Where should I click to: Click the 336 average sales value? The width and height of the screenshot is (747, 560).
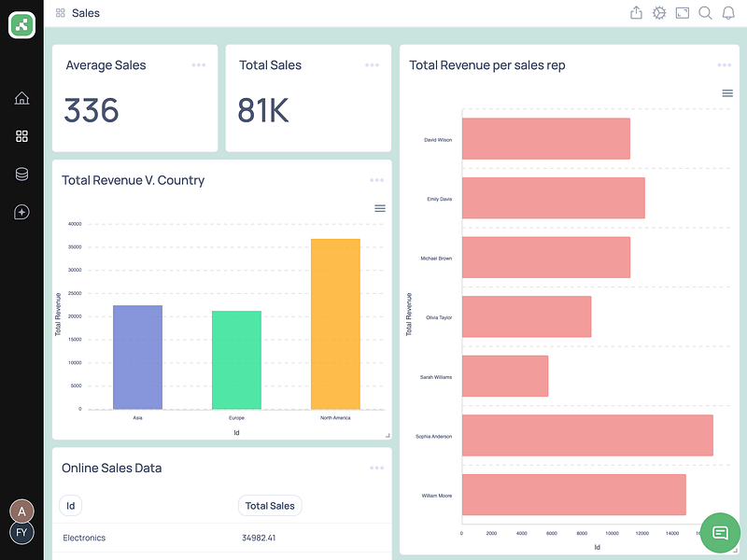(x=91, y=110)
